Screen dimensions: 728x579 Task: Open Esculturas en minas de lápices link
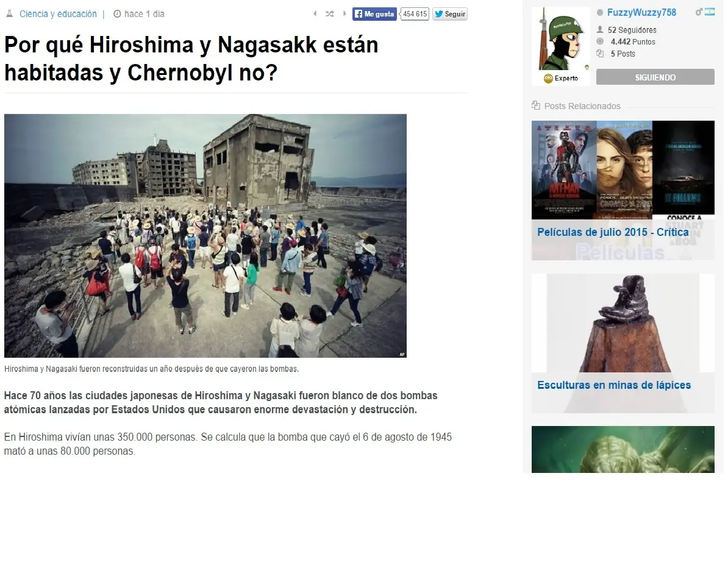click(x=614, y=385)
